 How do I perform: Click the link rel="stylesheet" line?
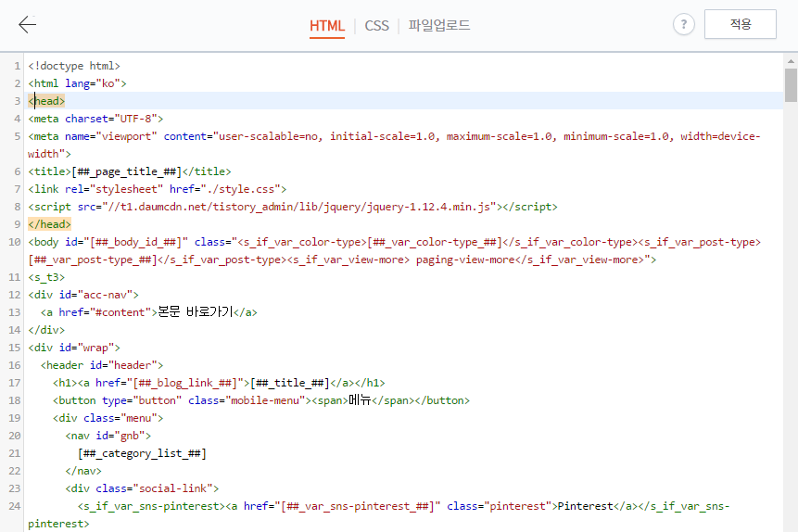(x=158, y=189)
